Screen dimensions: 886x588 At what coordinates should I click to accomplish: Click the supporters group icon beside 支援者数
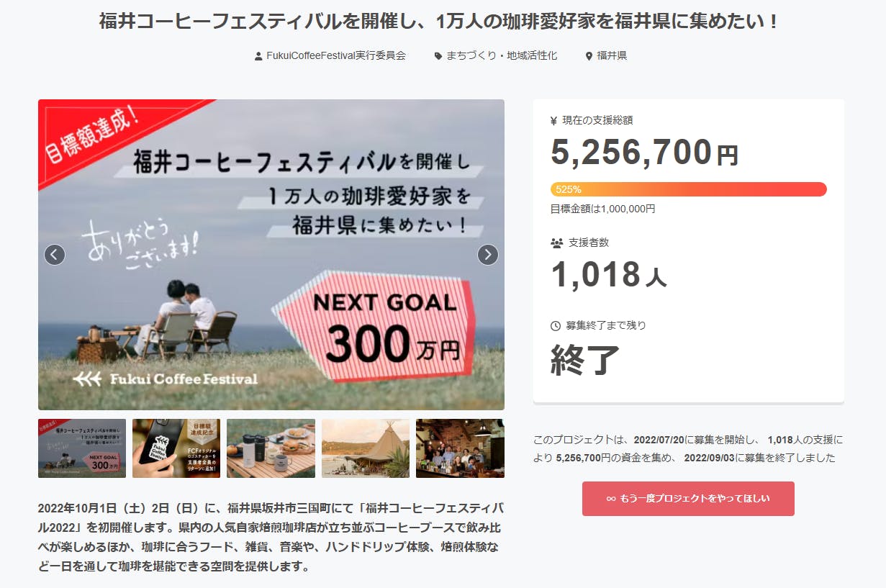(x=556, y=243)
